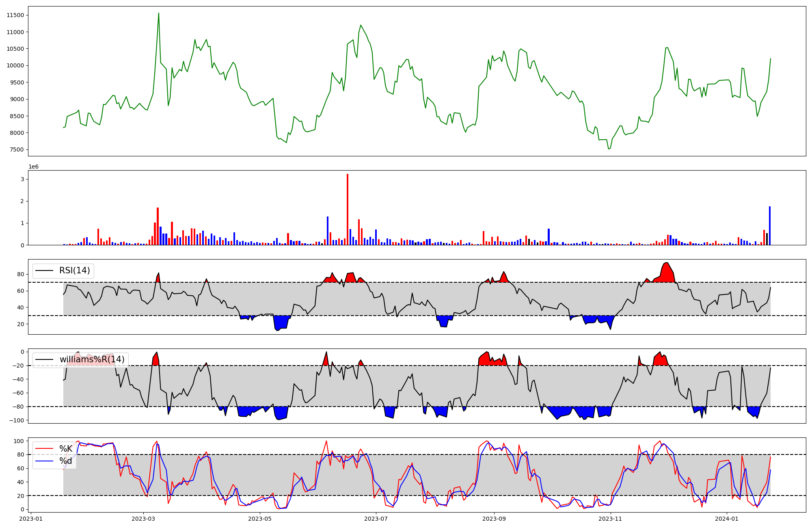This screenshot has width=812, height=528.
Task: Click the williams%R(14) legend label
Action: coord(92,359)
